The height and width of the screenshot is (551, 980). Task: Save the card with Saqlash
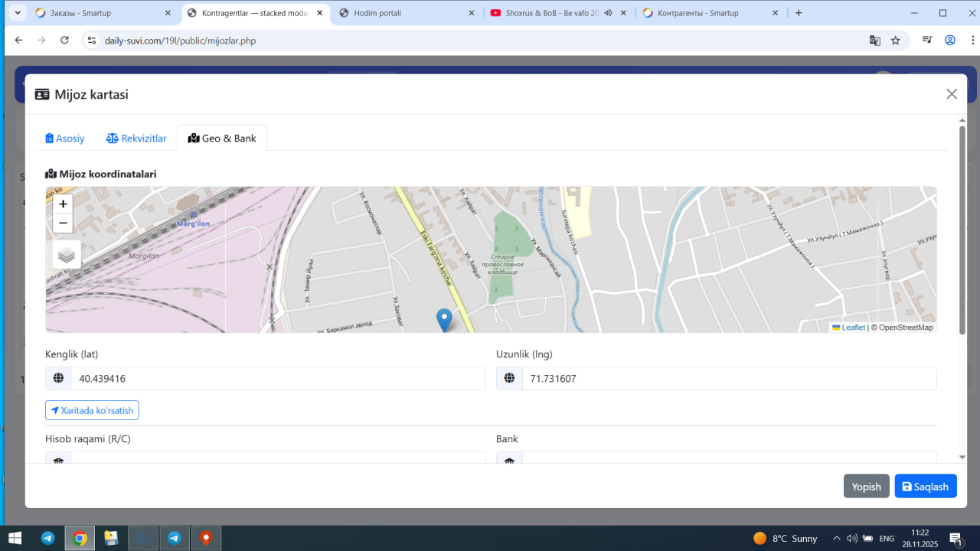(x=925, y=487)
